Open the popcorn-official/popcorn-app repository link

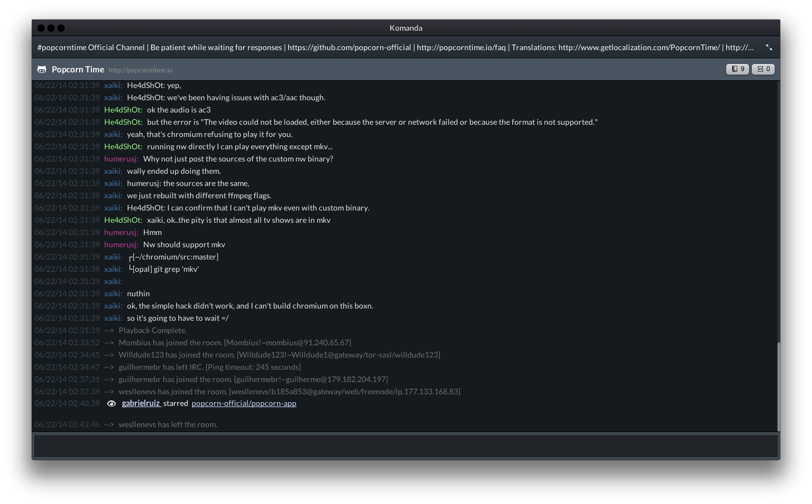[244, 403]
